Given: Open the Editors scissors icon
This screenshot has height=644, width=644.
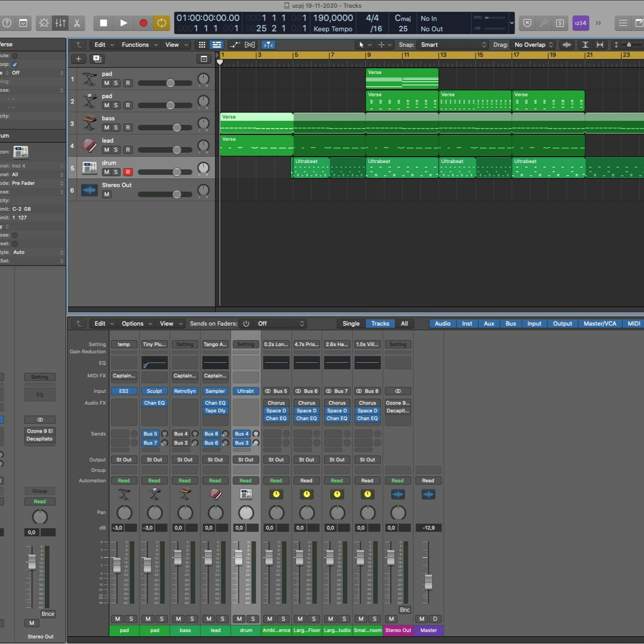Looking at the screenshot, I should pos(77,23).
